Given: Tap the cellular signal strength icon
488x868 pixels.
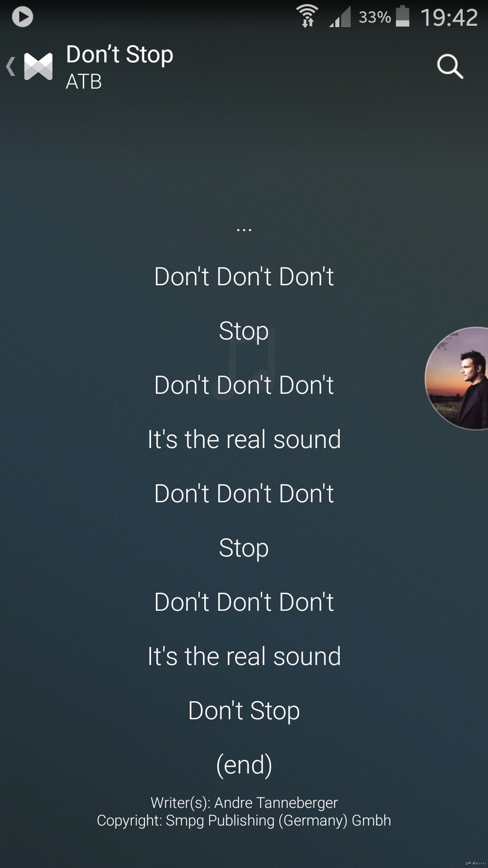Looking at the screenshot, I should [x=340, y=17].
